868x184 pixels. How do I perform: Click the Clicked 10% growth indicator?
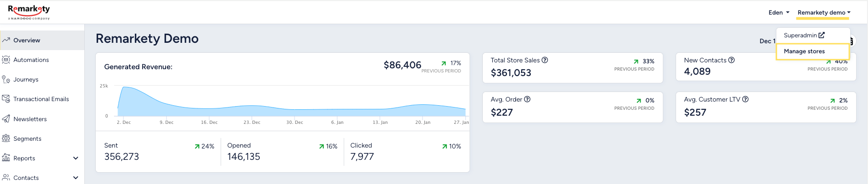click(451, 146)
